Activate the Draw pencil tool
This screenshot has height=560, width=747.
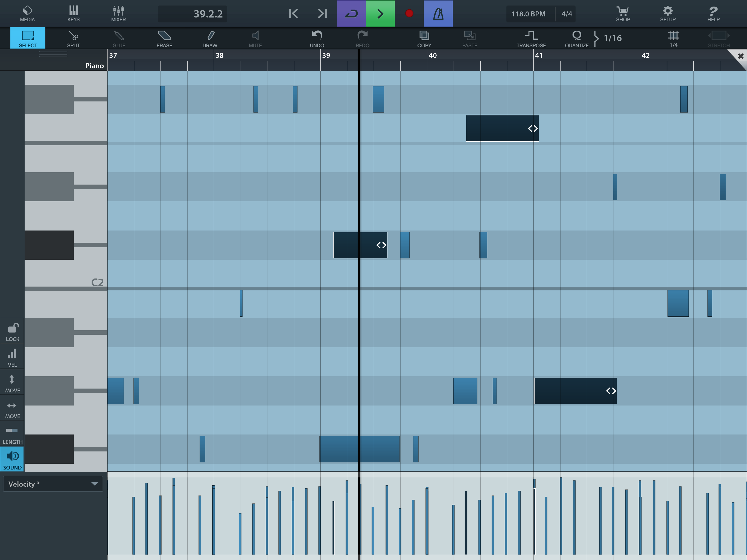coord(210,39)
